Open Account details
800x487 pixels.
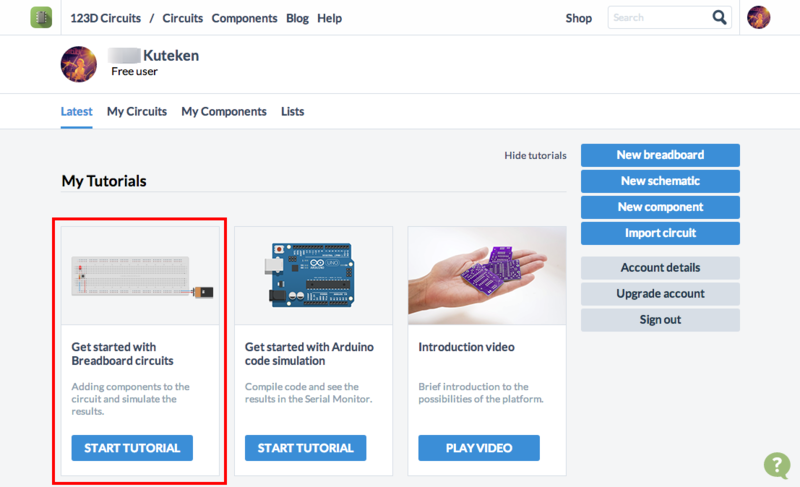[x=660, y=268]
